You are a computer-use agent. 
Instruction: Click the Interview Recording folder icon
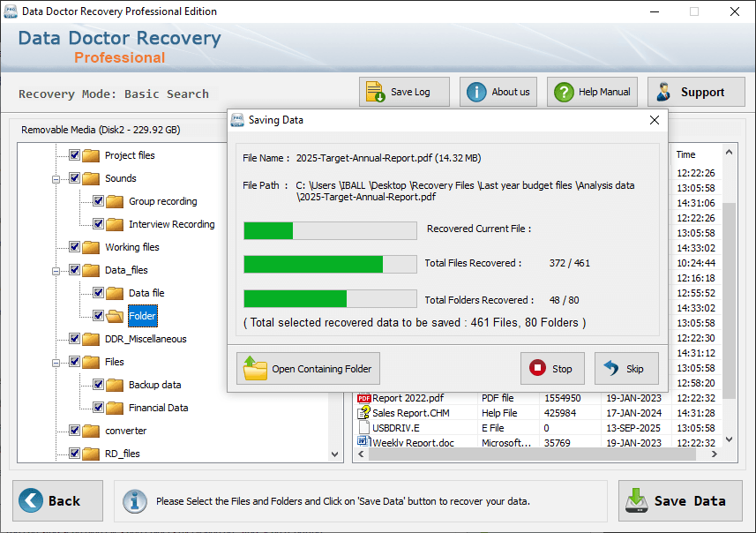(115, 224)
